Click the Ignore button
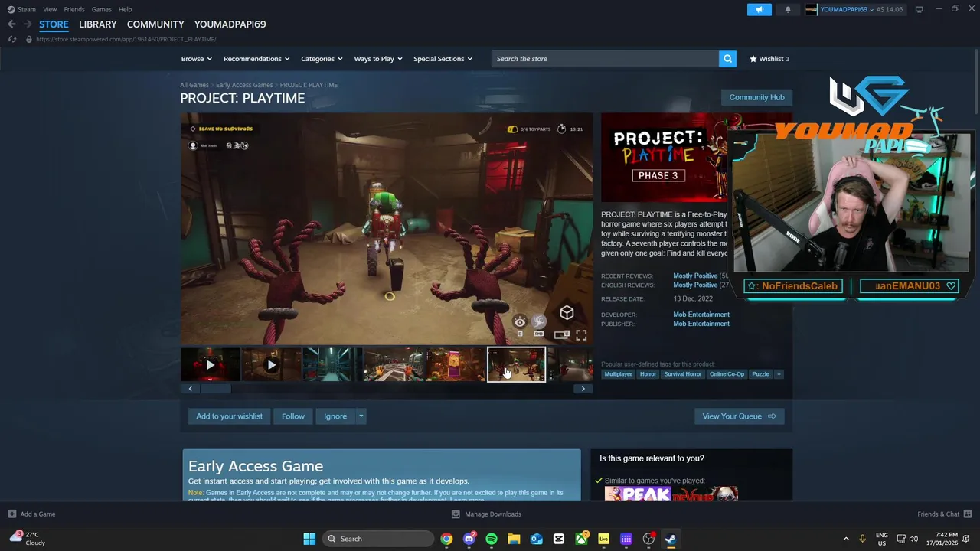This screenshot has width=980, height=551. [x=335, y=416]
